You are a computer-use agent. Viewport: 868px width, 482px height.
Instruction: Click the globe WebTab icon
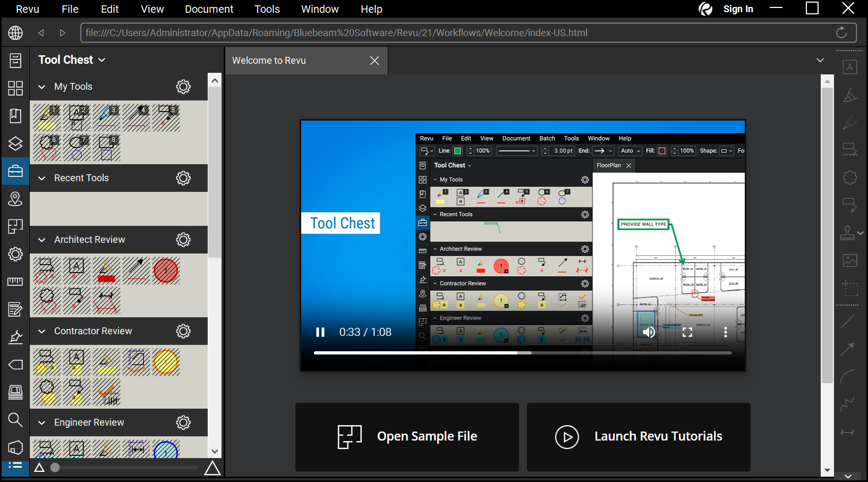coord(15,33)
